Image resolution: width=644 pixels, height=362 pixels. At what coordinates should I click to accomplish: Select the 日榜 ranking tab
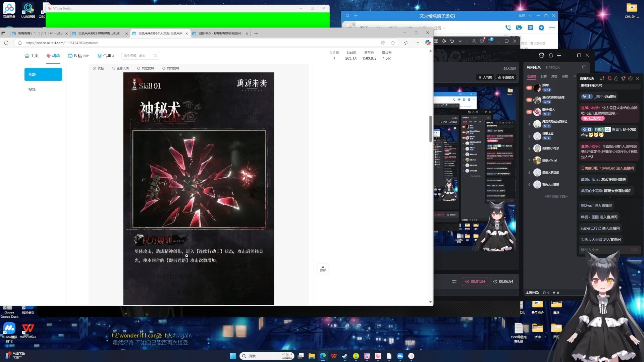544,76
